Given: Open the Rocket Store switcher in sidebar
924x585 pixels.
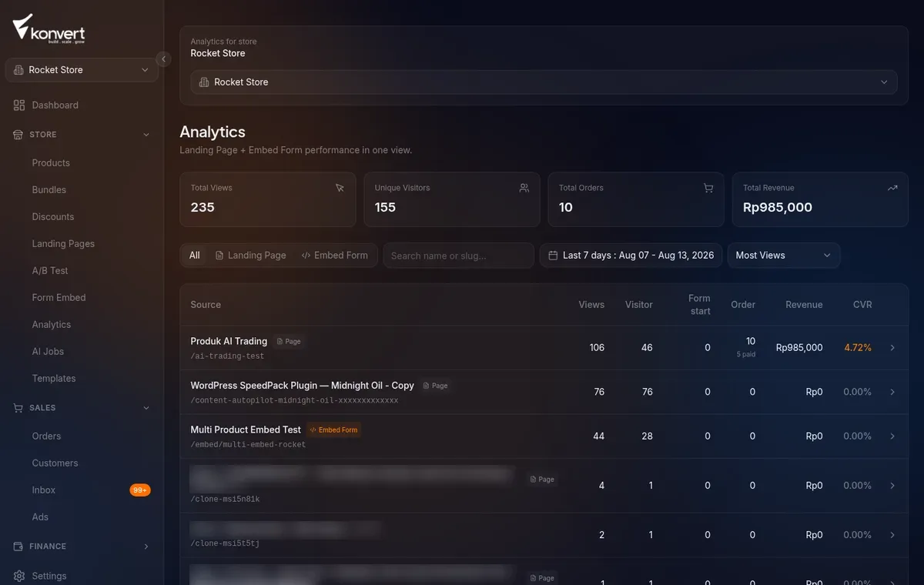Looking at the screenshot, I should (x=82, y=70).
